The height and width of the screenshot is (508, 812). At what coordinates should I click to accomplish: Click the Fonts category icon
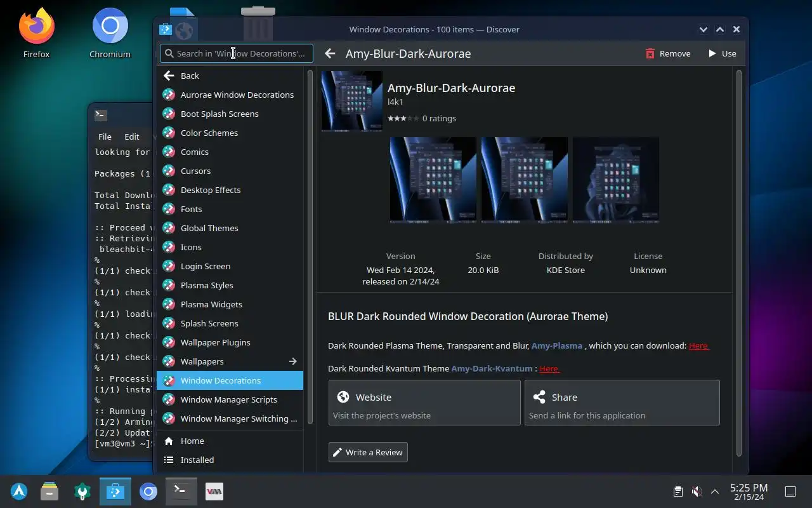click(x=169, y=209)
